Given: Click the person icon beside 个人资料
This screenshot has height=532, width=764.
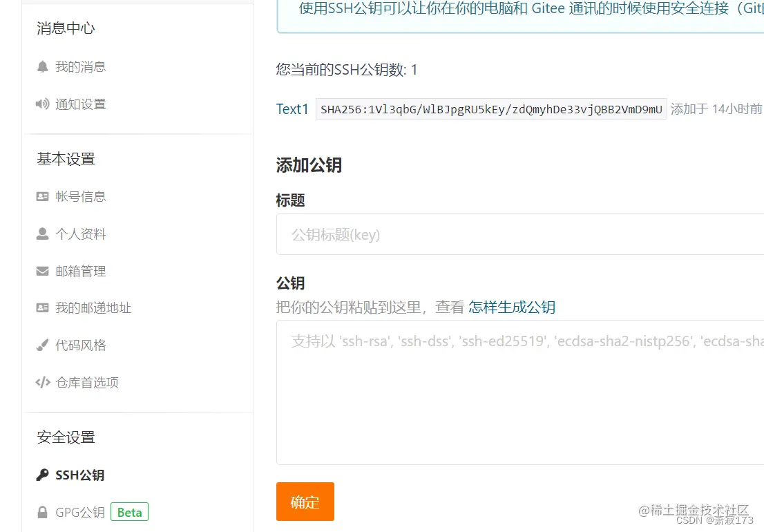Looking at the screenshot, I should (x=42, y=234).
